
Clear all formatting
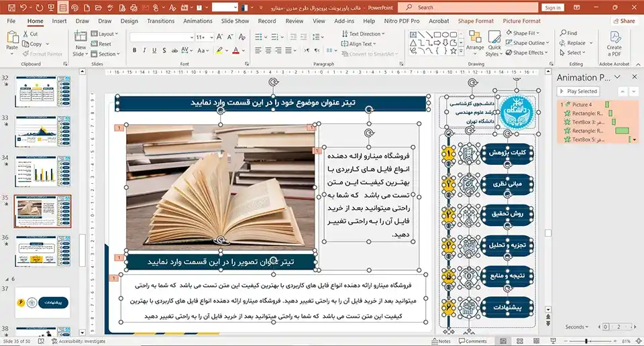242,38
